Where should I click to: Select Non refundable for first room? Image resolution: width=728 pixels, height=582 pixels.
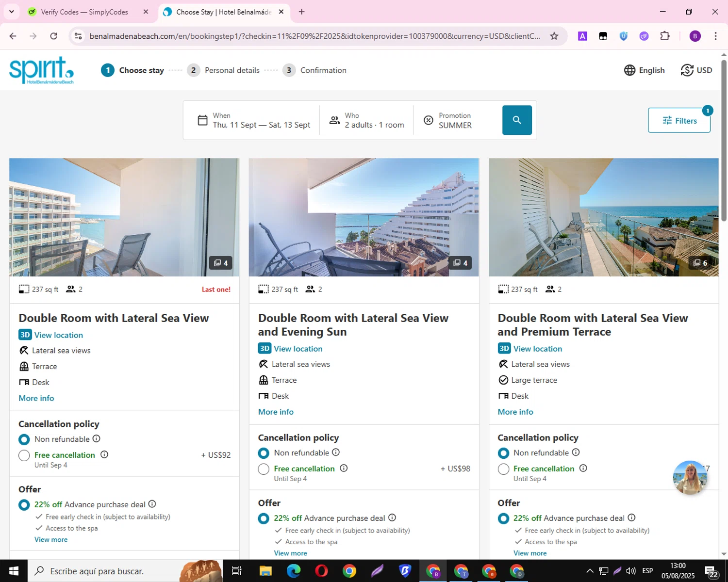pos(24,439)
